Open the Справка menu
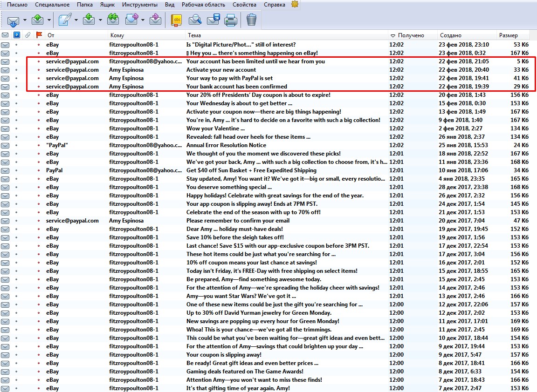This screenshot has height=392, width=537. (274, 5)
